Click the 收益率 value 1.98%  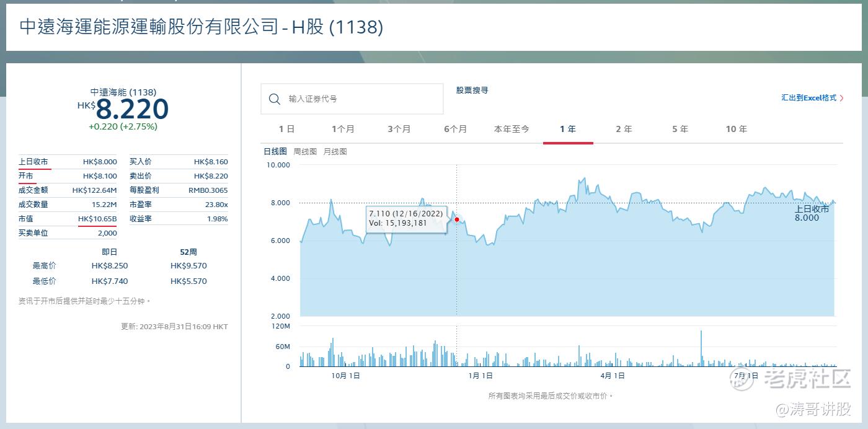(x=218, y=219)
